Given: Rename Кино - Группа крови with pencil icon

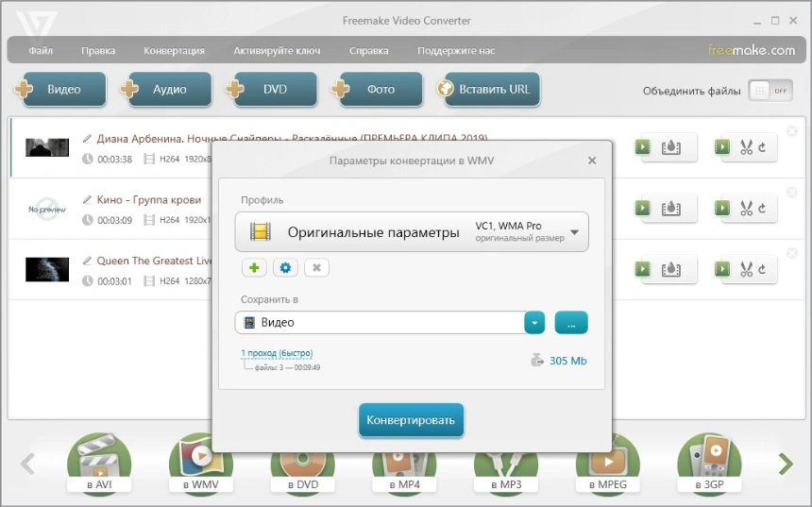Looking at the screenshot, I should click(x=88, y=199).
